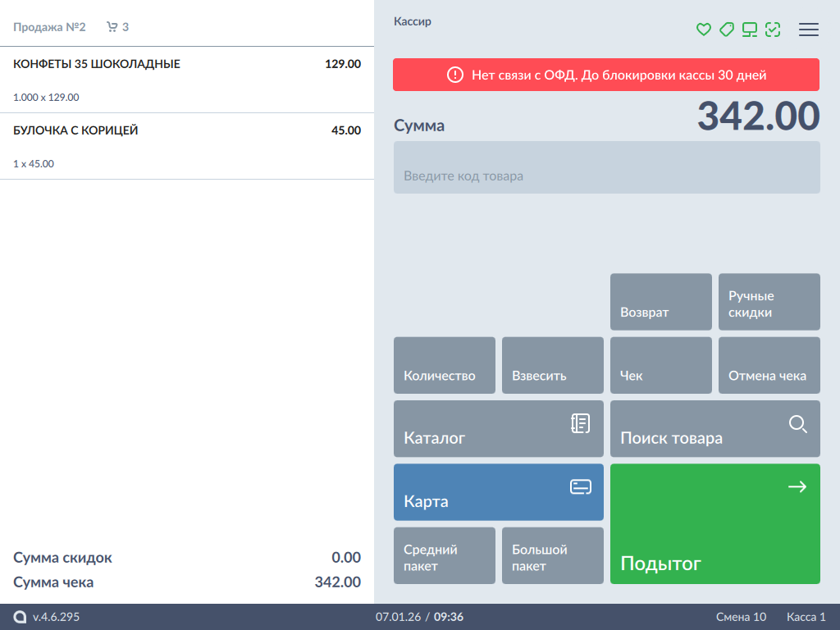Screen dimensions: 840x630
Task: Open Поиск товара product search
Action: click(714, 429)
